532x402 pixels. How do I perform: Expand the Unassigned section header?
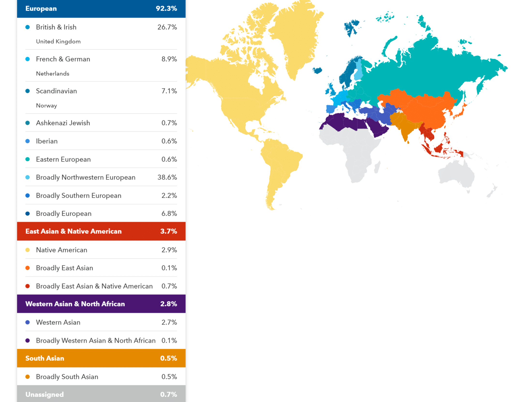101,394
